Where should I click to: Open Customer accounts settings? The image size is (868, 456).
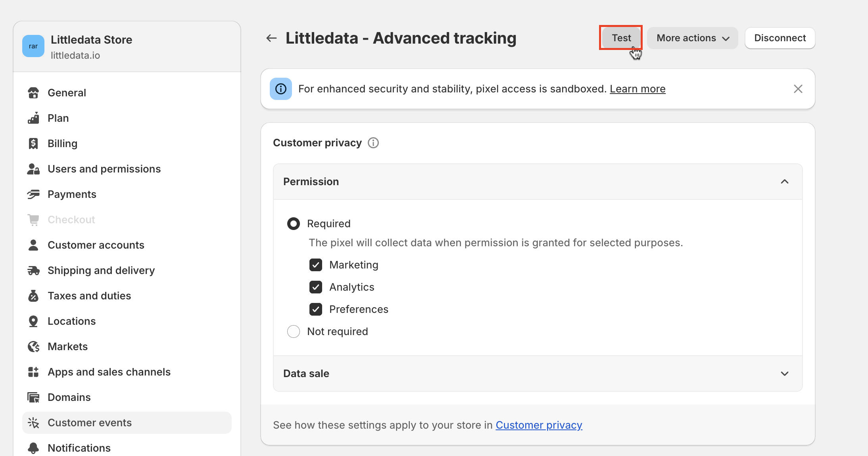click(127, 245)
